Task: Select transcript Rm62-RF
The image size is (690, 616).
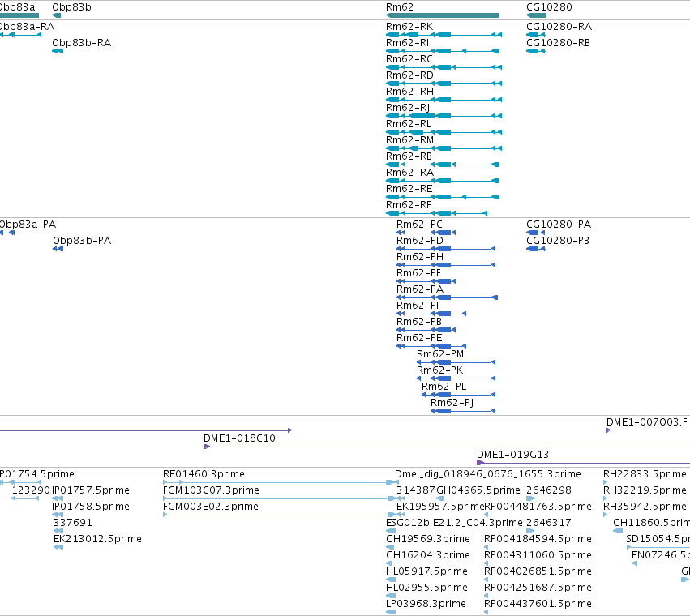Action: click(436, 213)
